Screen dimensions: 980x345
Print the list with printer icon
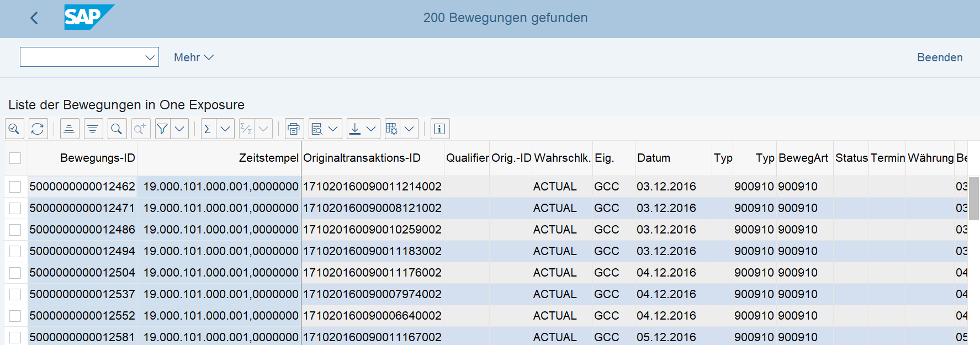(x=294, y=129)
